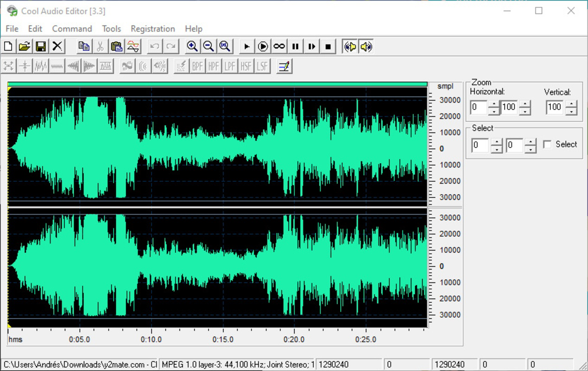
Task: Stop the playback
Action: click(328, 46)
